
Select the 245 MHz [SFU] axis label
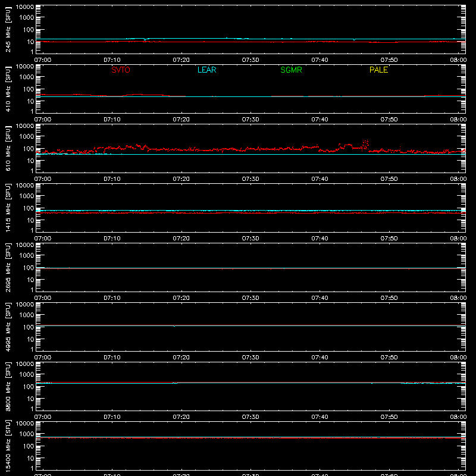tap(8, 29)
